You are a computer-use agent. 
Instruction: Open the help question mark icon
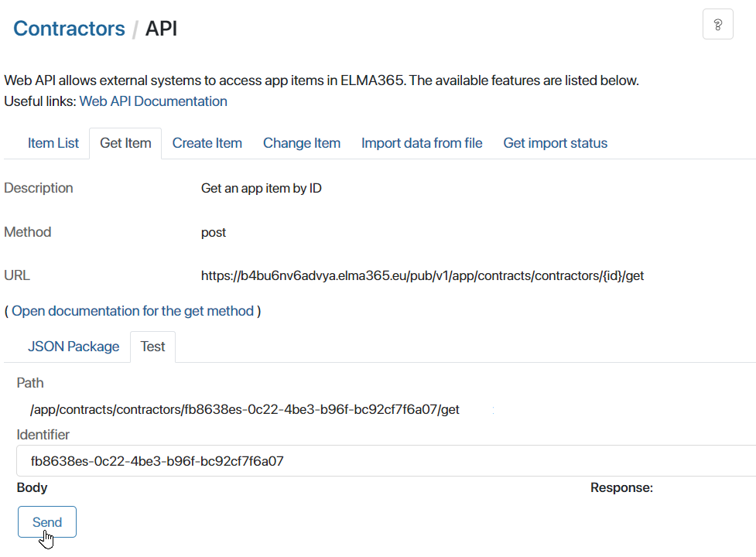point(717,24)
